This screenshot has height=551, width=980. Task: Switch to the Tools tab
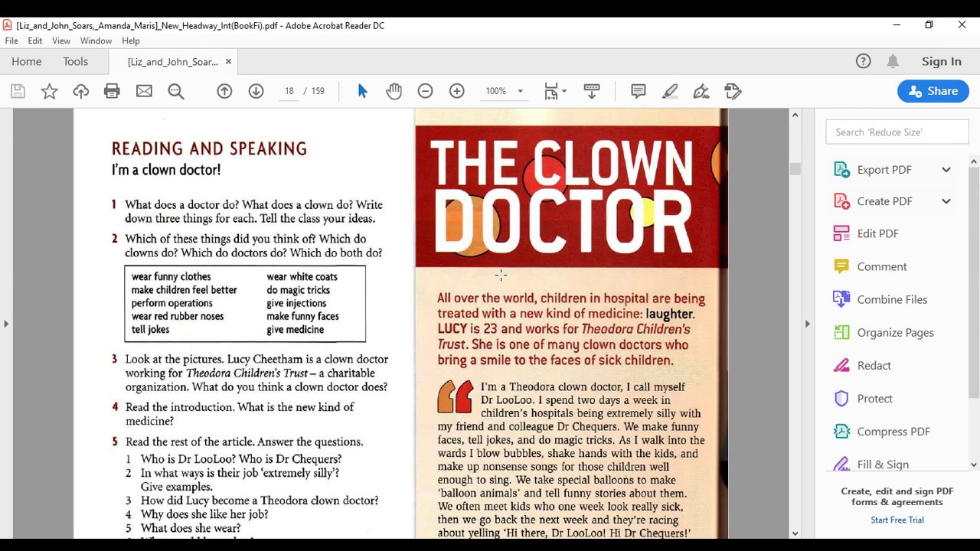click(x=76, y=61)
